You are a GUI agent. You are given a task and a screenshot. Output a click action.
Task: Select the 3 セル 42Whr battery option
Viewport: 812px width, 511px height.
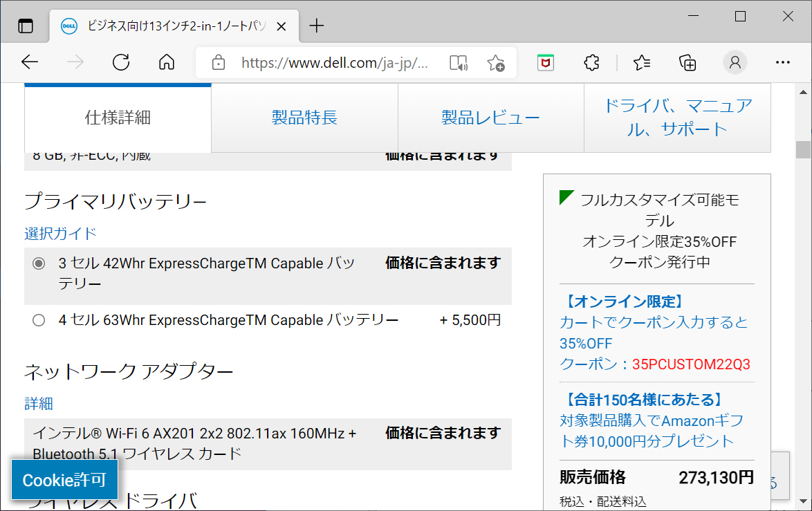39,263
